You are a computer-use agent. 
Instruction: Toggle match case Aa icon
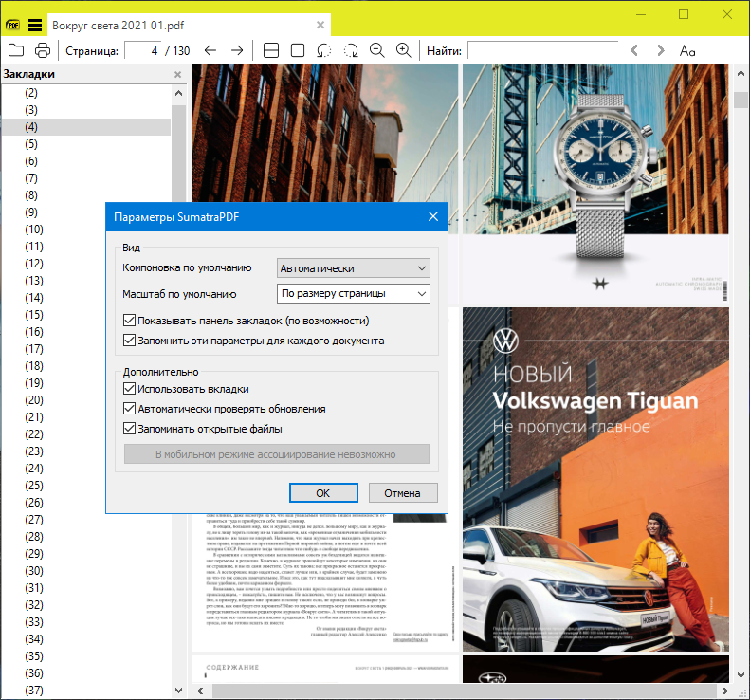tap(687, 50)
